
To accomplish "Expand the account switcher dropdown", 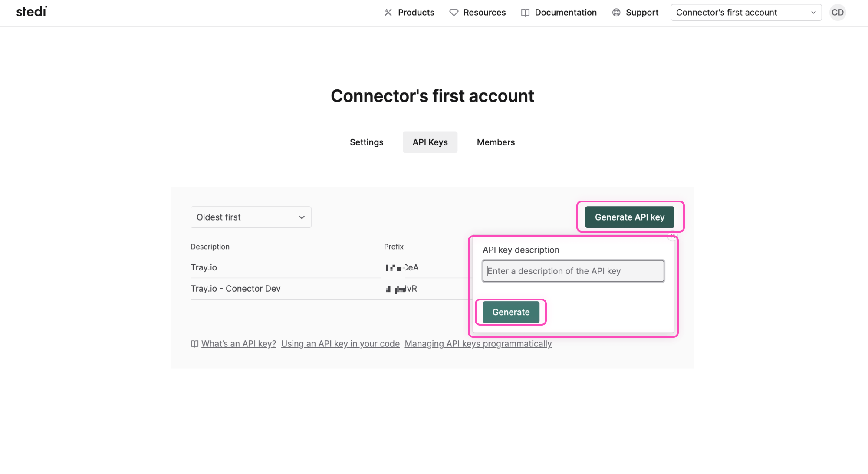I will tap(746, 13).
